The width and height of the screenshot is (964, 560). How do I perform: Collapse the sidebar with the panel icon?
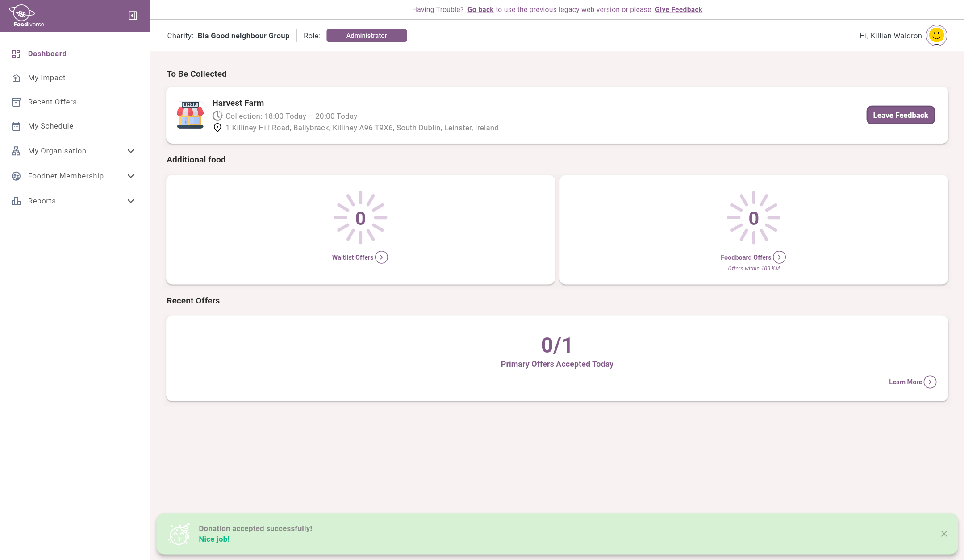133,16
